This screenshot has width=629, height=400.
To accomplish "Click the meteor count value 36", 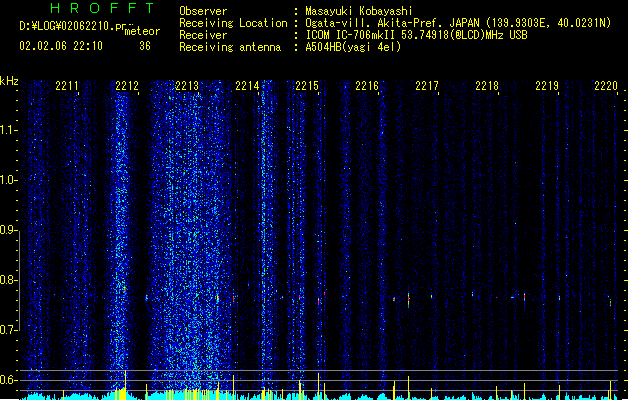I will (x=145, y=46).
